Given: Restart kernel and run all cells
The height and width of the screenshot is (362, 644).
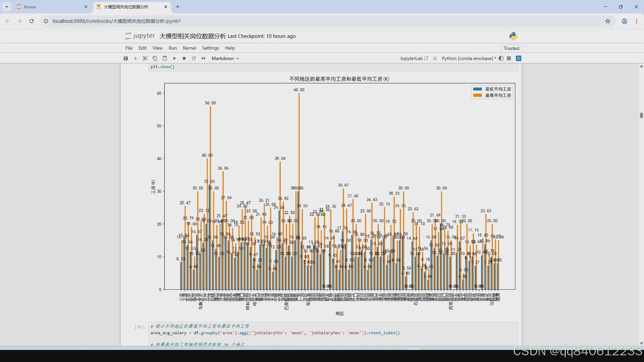Looking at the screenshot, I should (x=204, y=58).
